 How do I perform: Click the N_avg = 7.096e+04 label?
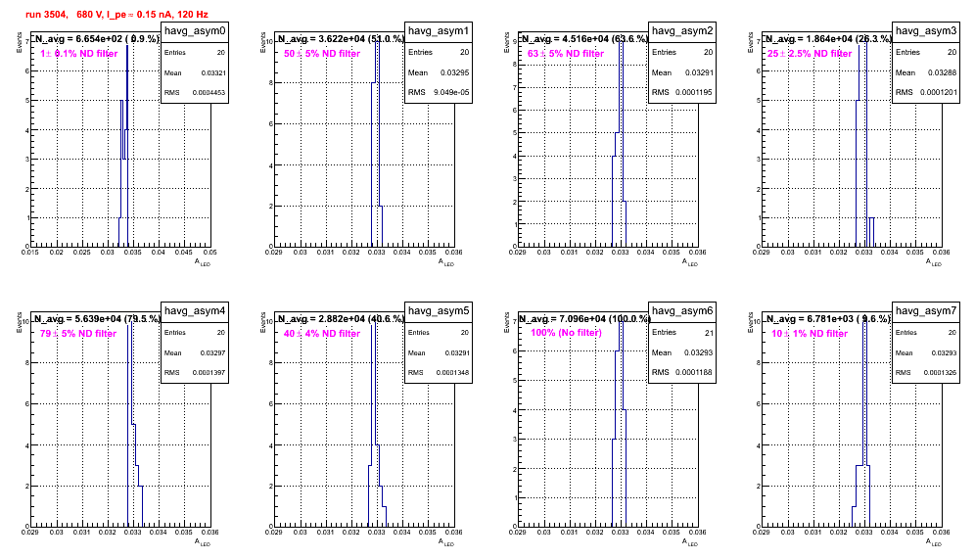584,318
